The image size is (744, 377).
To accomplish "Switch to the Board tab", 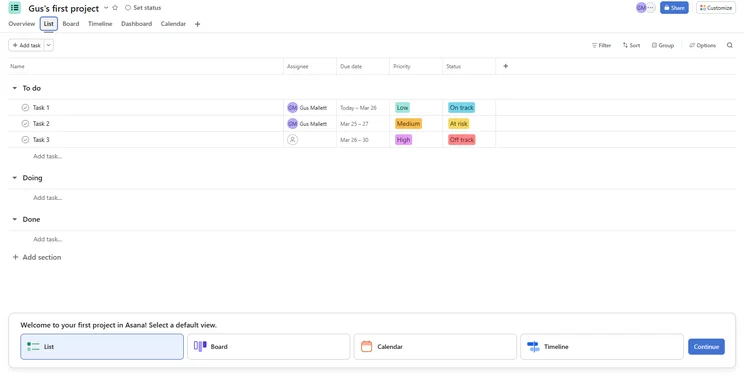I will point(71,24).
